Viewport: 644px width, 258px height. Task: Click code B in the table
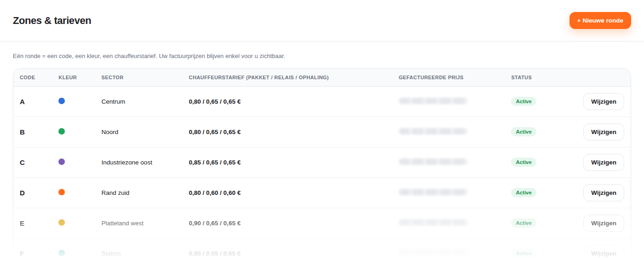[22, 132]
